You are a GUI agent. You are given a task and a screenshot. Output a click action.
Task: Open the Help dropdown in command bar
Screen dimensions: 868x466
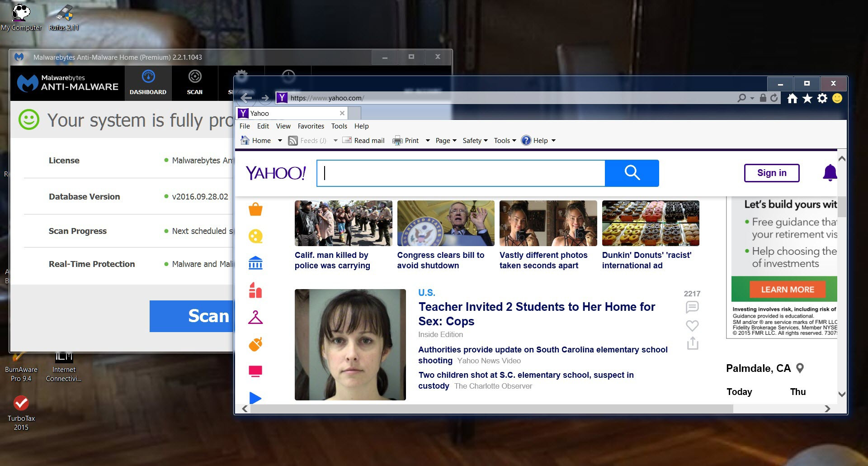coord(538,141)
